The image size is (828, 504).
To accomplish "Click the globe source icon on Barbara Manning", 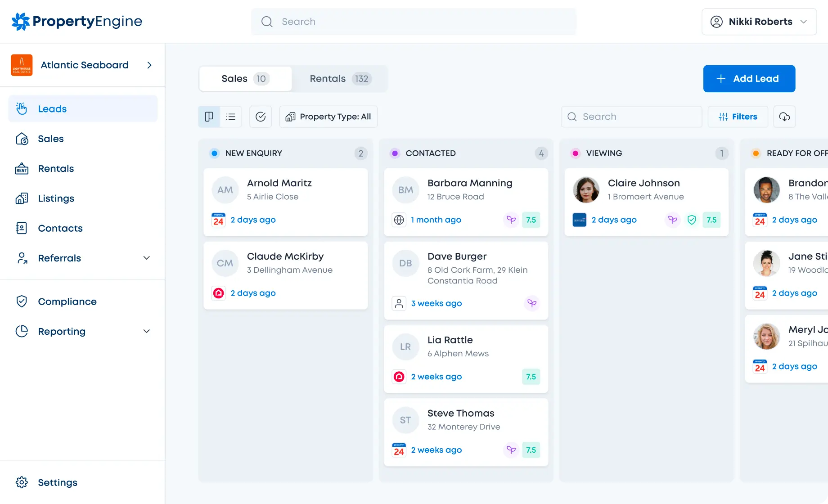I will (399, 220).
